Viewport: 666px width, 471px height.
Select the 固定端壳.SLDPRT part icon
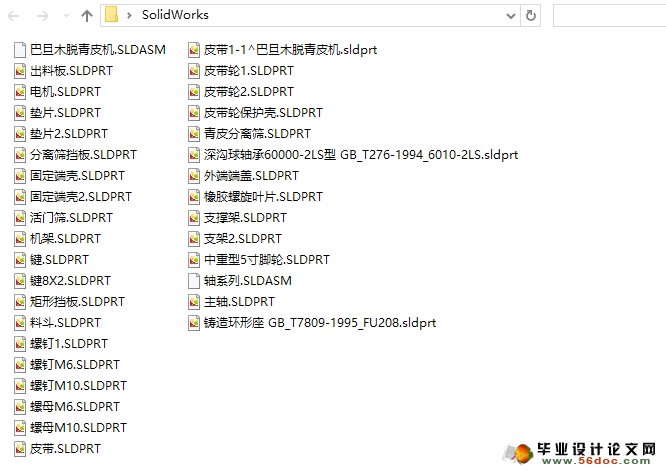tap(20, 176)
